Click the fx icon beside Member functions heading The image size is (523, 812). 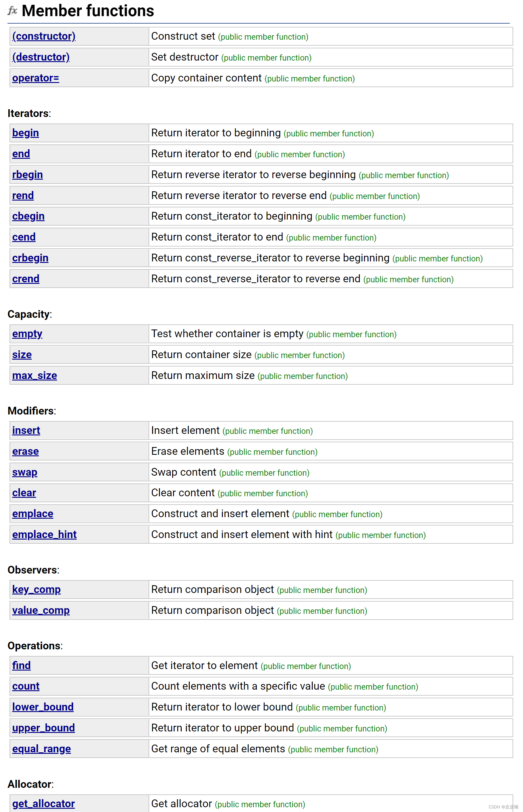(12, 10)
